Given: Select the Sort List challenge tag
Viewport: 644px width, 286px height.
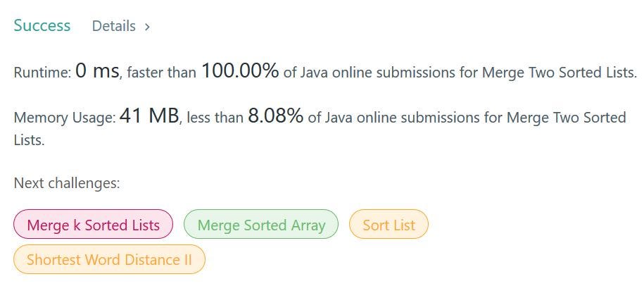Looking at the screenshot, I should pos(389,224).
